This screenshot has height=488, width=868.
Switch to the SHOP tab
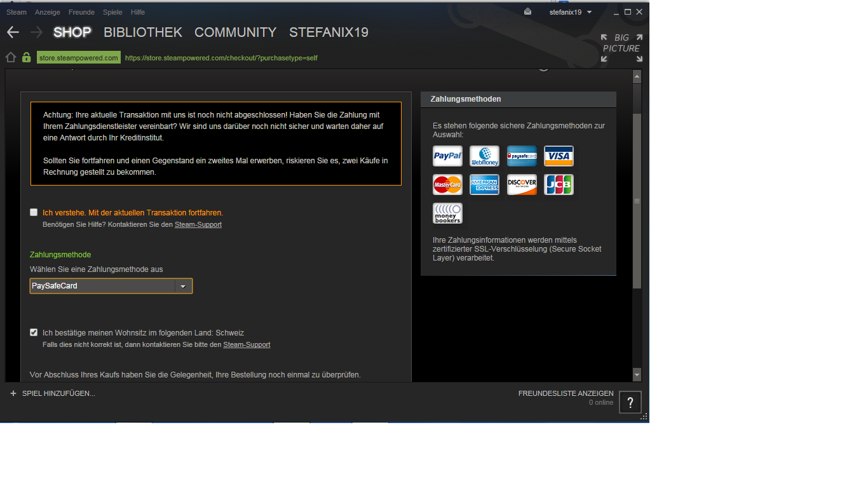pos(72,32)
